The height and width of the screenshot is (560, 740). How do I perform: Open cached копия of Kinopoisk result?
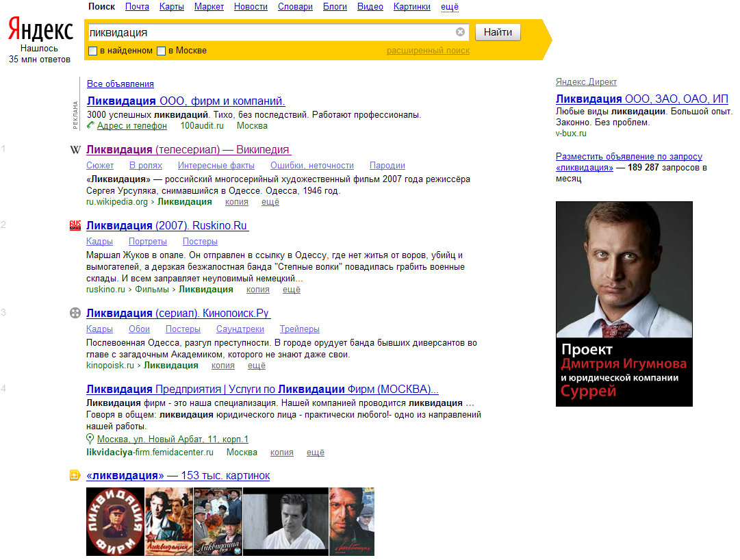(222, 366)
